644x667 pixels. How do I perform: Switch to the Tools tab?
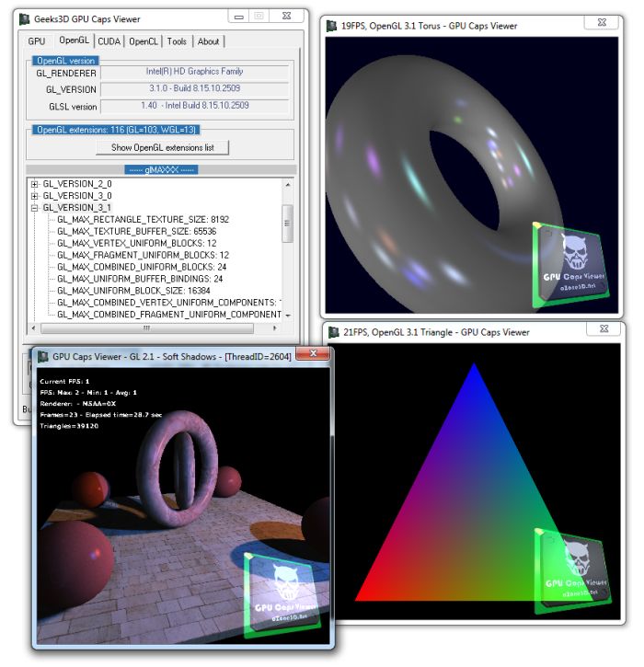click(177, 41)
